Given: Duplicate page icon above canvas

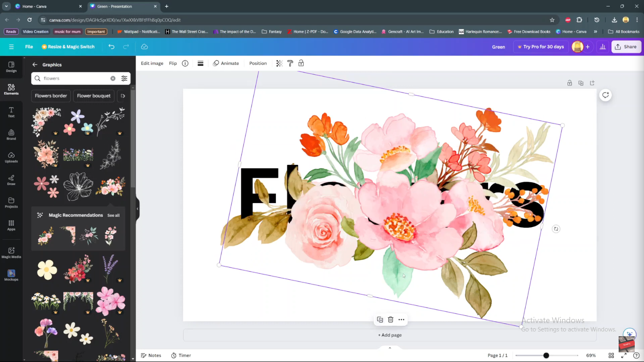Looking at the screenshot, I should pos(581,83).
